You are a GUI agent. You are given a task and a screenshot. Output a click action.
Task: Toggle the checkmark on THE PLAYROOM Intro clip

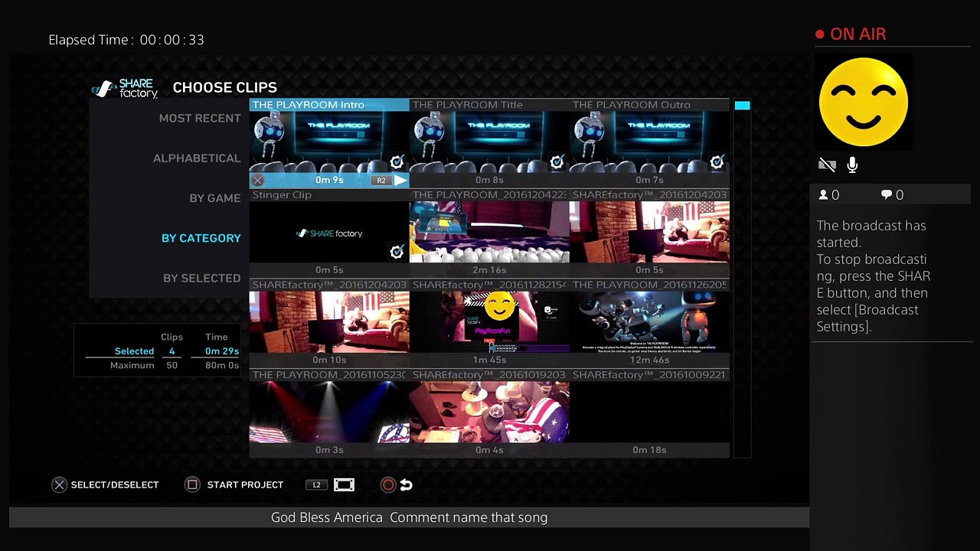click(x=397, y=161)
